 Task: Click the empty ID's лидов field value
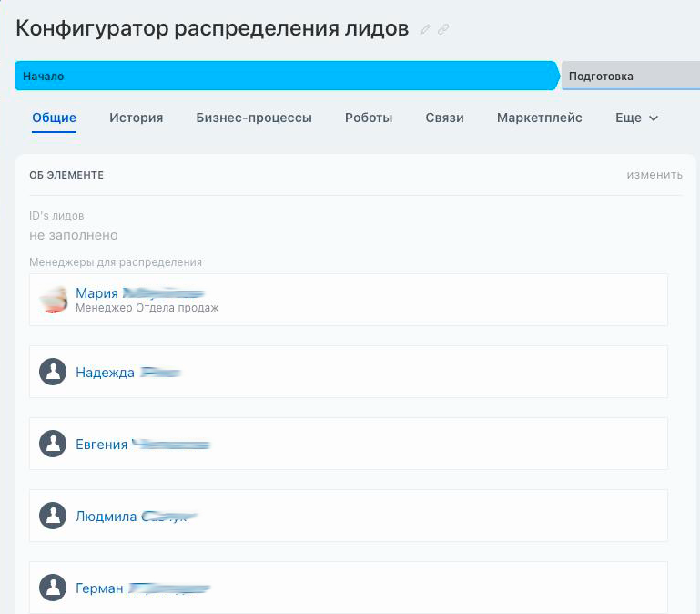coord(74,235)
